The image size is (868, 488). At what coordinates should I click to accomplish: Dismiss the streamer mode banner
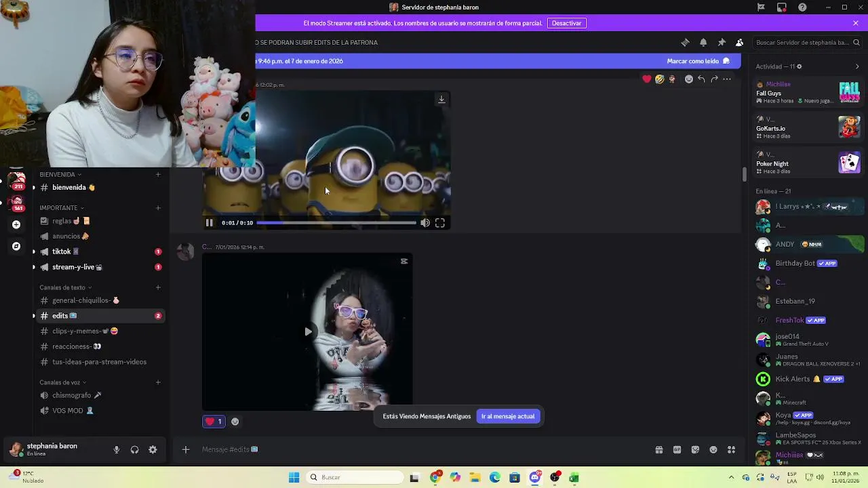point(856,23)
